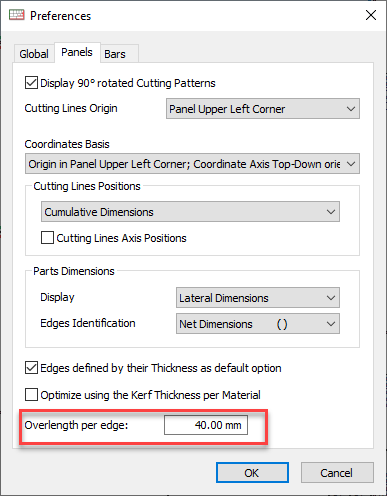387x496 pixels.
Task: Confirm settings with the OK button
Action: (x=252, y=473)
